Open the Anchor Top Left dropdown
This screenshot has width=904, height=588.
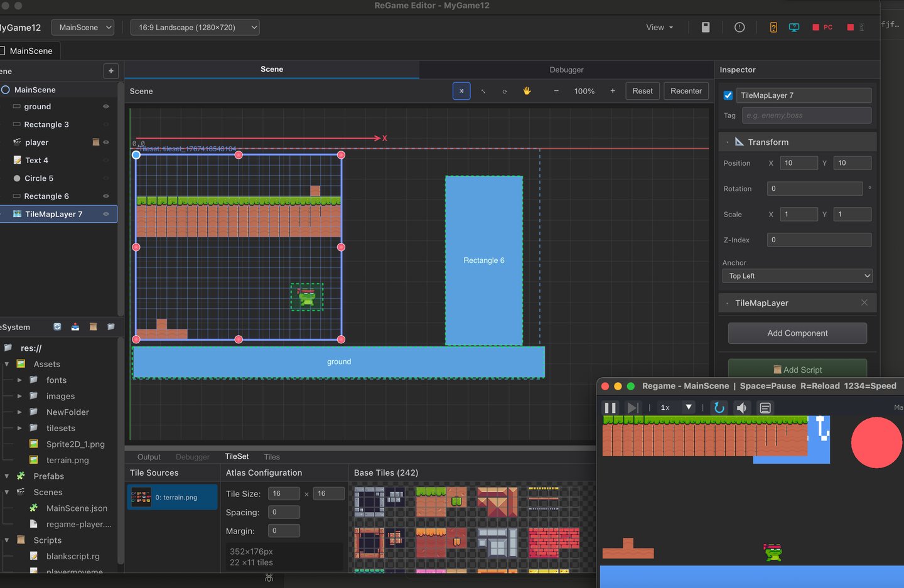coord(797,276)
